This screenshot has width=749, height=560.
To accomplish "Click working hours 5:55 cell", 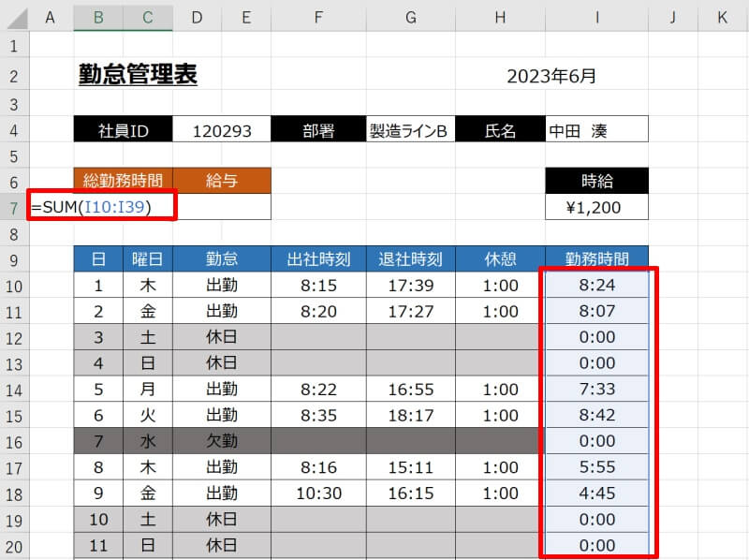I will [x=596, y=467].
